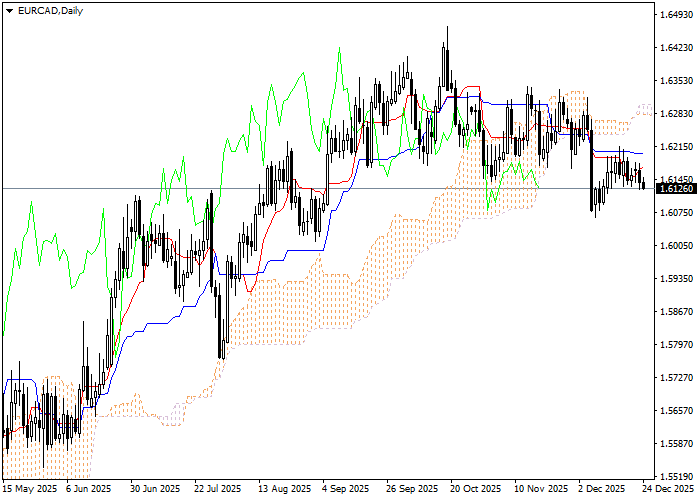The height and width of the screenshot is (500, 700).
Task: Click the 4 Sep 2025 date label
Action: 347,489
